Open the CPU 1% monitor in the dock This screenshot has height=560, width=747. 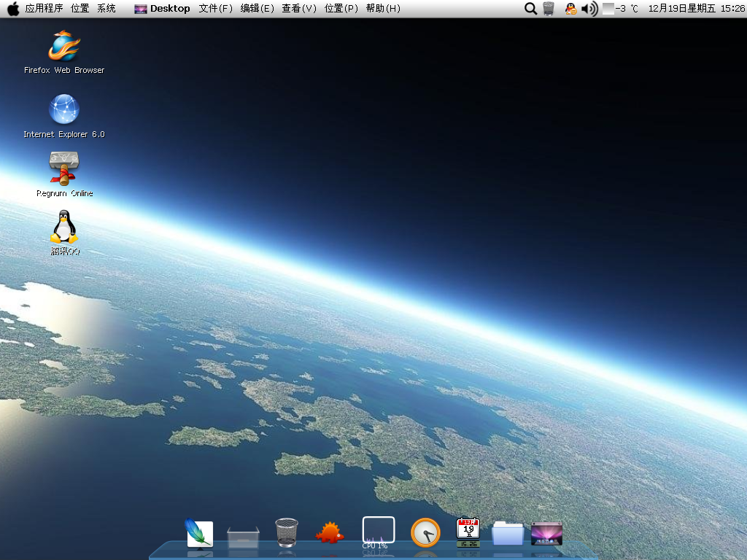(379, 532)
